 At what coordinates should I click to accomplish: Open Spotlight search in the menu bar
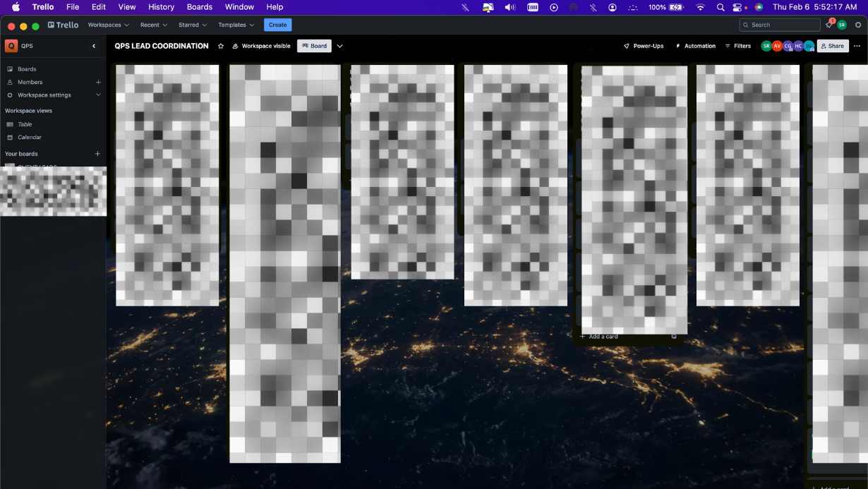point(721,7)
